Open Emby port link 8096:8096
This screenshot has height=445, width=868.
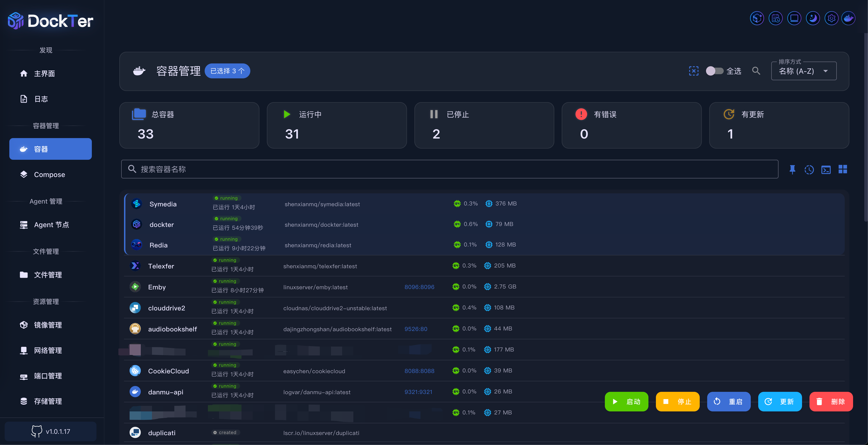coord(419,287)
